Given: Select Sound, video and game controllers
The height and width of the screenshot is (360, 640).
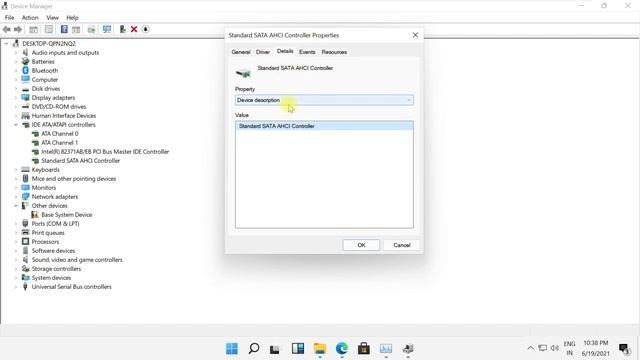Looking at the screenshot, I should pyautogui.click(x=77, y=260).
